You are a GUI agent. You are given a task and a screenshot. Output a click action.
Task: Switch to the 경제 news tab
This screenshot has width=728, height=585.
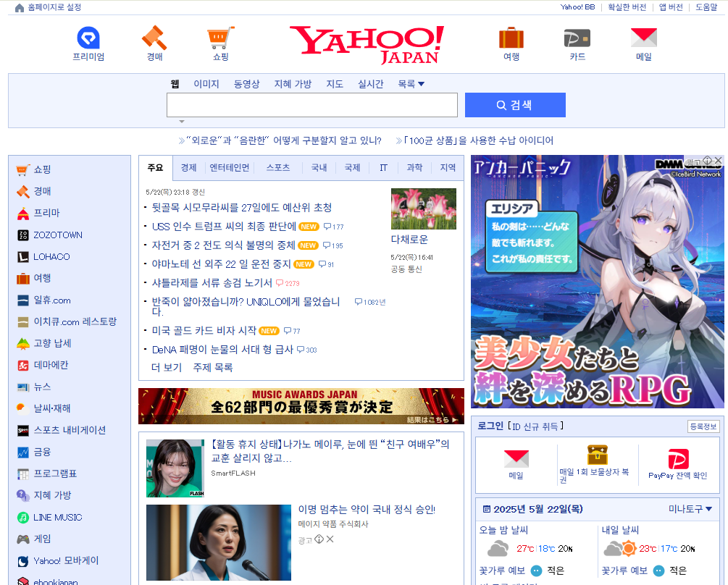(x=188, y=167)
